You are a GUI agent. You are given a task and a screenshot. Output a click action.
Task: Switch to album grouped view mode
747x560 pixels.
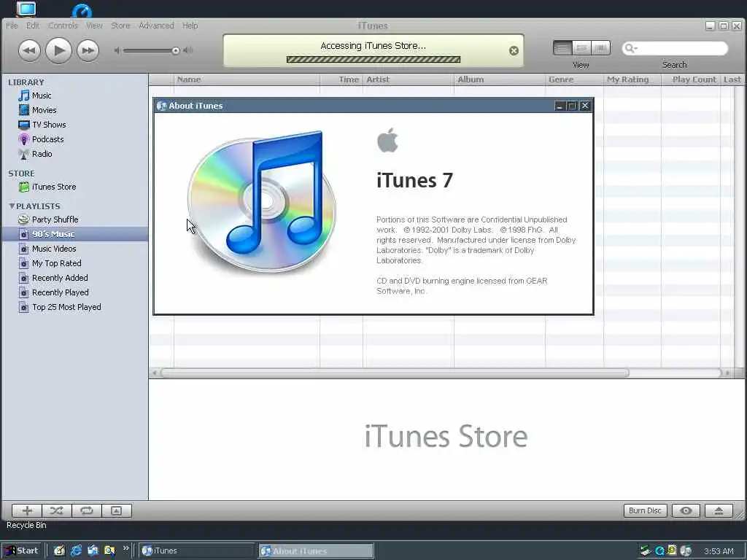[581, 47]
